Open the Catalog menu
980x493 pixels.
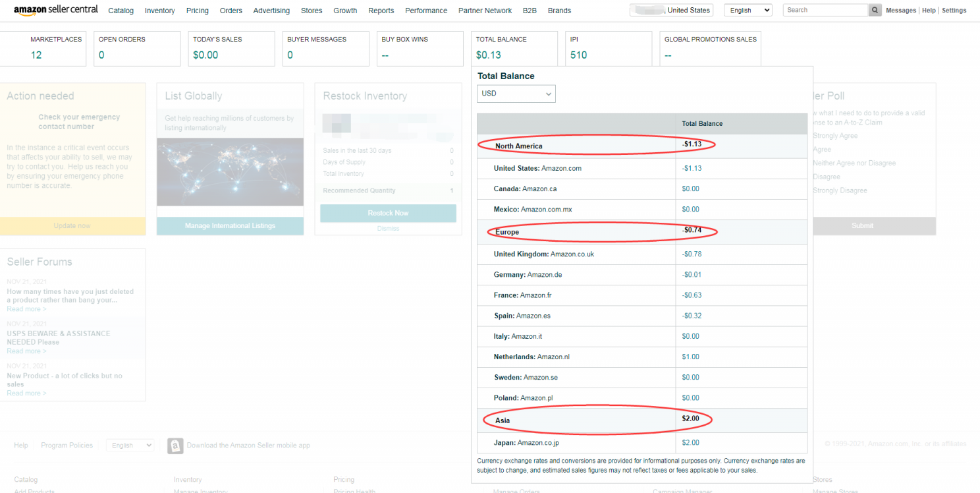(121, 11)
